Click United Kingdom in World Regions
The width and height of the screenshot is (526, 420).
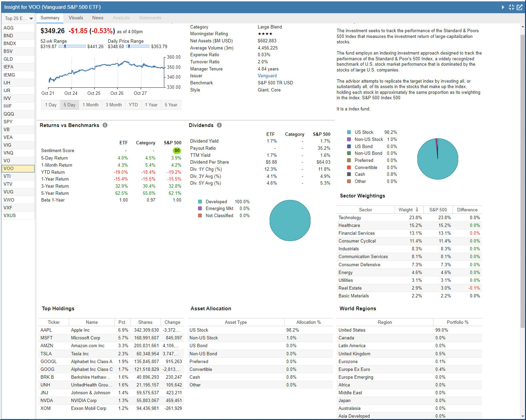(x=354, y=354)
